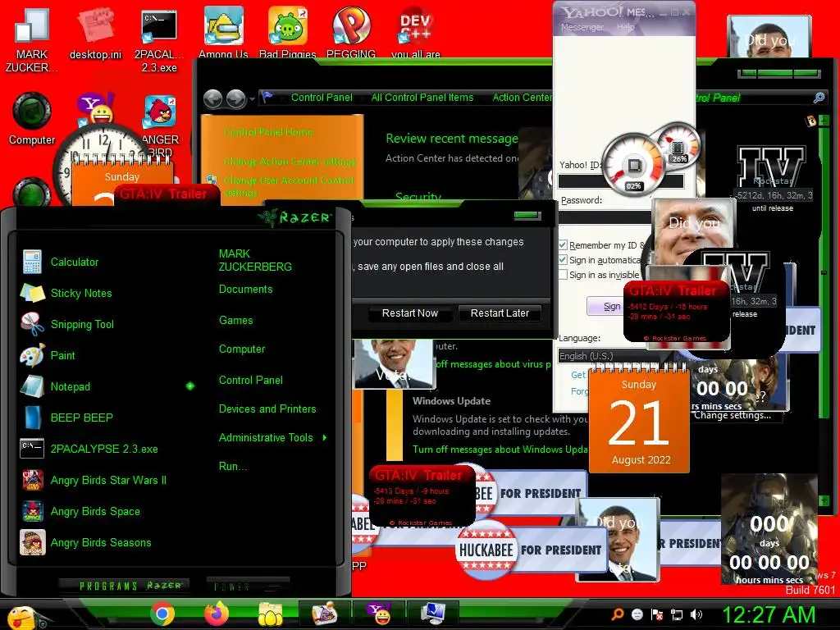
Task: Open the Computer desktop icon
Action: point(32,119)
